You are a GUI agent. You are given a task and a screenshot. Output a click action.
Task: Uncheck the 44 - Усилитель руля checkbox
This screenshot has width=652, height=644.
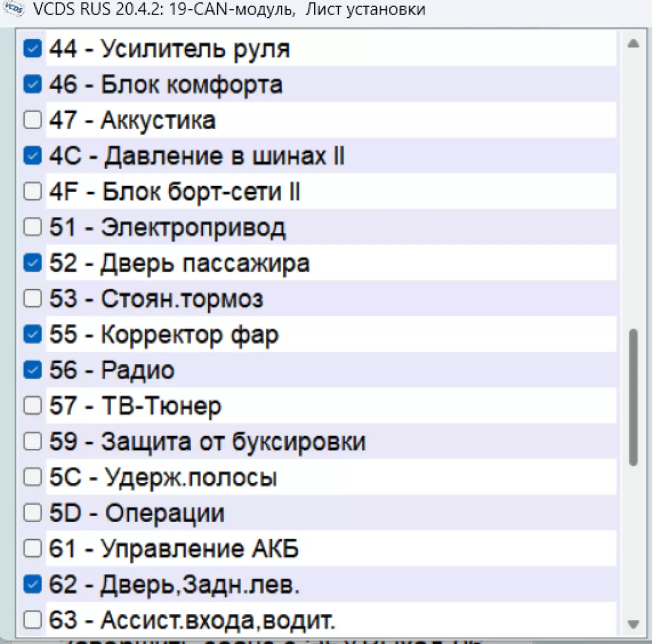pyautogui.click(x=33, y=48)
